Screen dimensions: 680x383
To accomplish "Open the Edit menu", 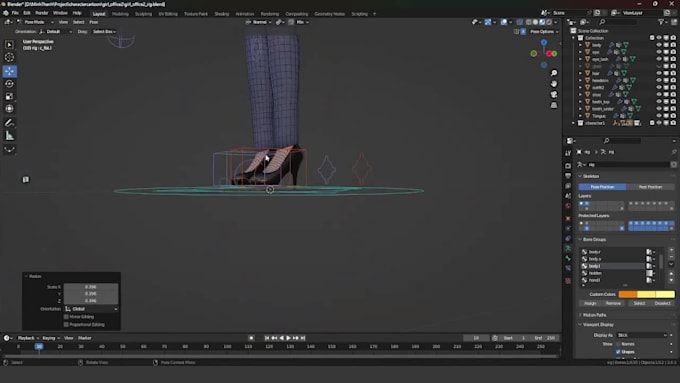I will click(27, 13).
